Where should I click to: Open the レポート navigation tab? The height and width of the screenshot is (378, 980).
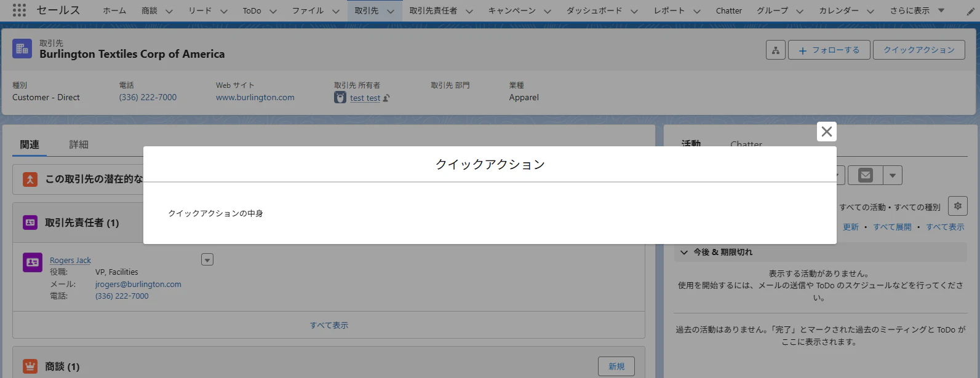[669, 10]
